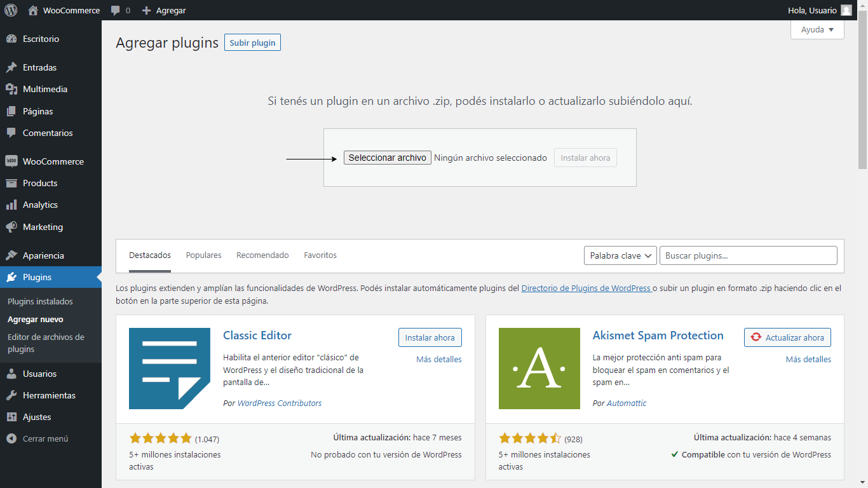Click the Multimedia media icon

tap(11, 89)
